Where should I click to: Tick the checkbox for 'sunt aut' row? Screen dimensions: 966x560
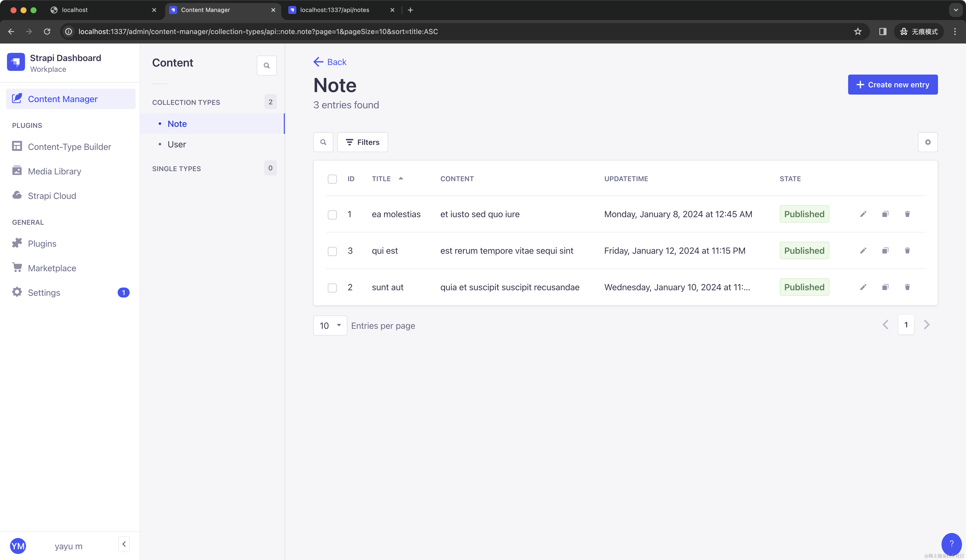tap(332, 288)
